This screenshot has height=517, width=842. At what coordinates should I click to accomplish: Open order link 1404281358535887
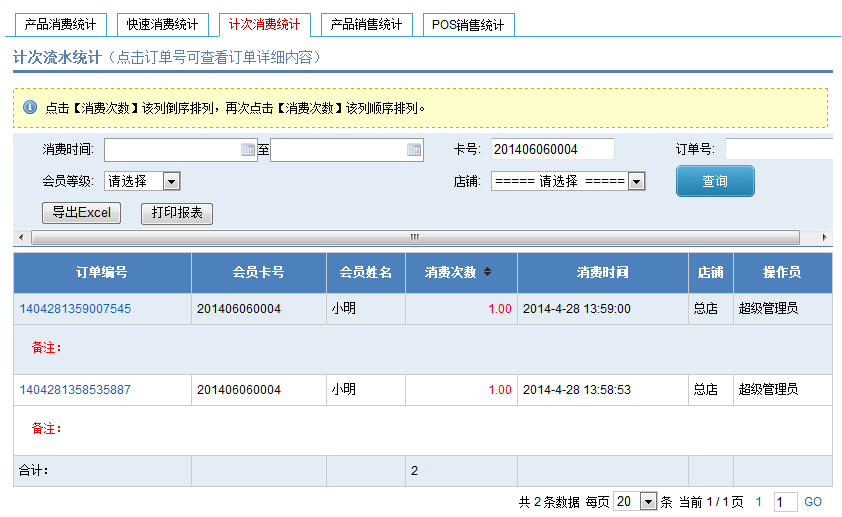(x=75, y=390)
